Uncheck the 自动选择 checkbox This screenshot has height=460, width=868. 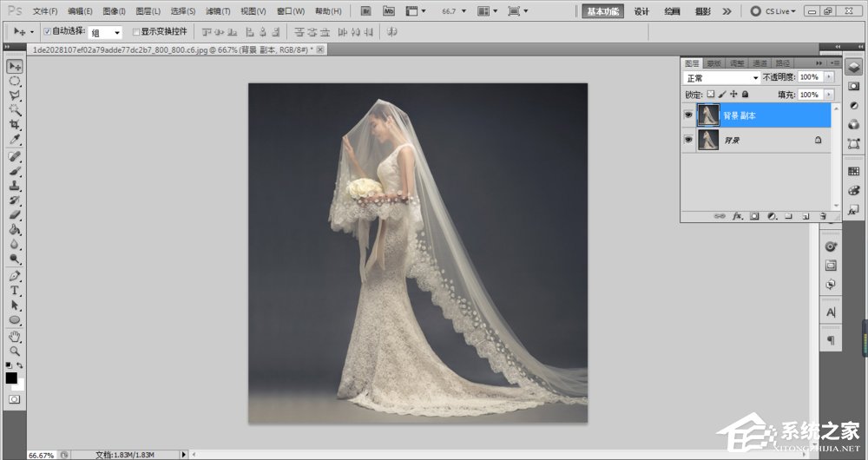[x=47, y=31]
